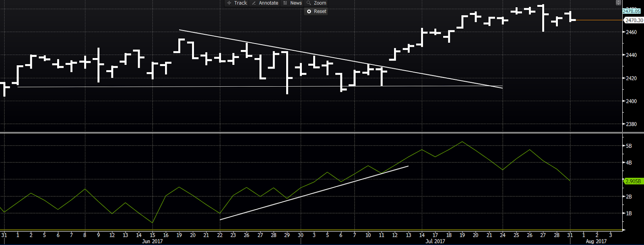The image size is (644, 245).
Task: Click the date label 30 on the axis
Action: click(301, 235)
